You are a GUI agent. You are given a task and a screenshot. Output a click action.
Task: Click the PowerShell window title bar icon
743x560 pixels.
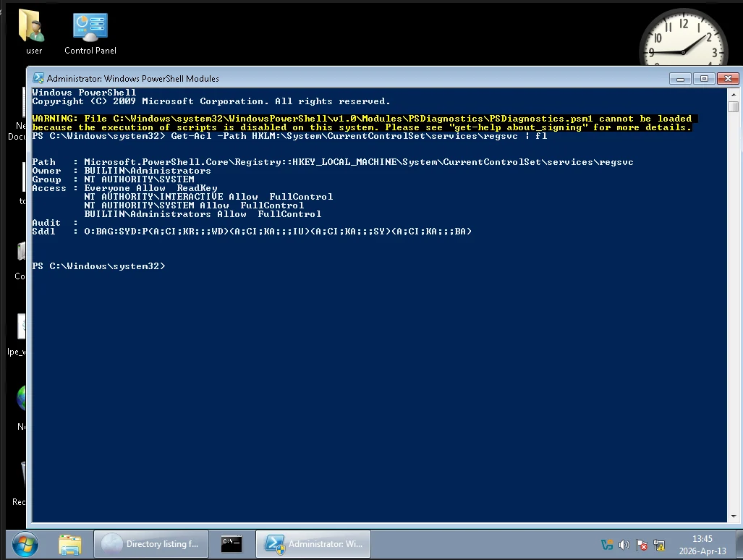pos(38,78)
